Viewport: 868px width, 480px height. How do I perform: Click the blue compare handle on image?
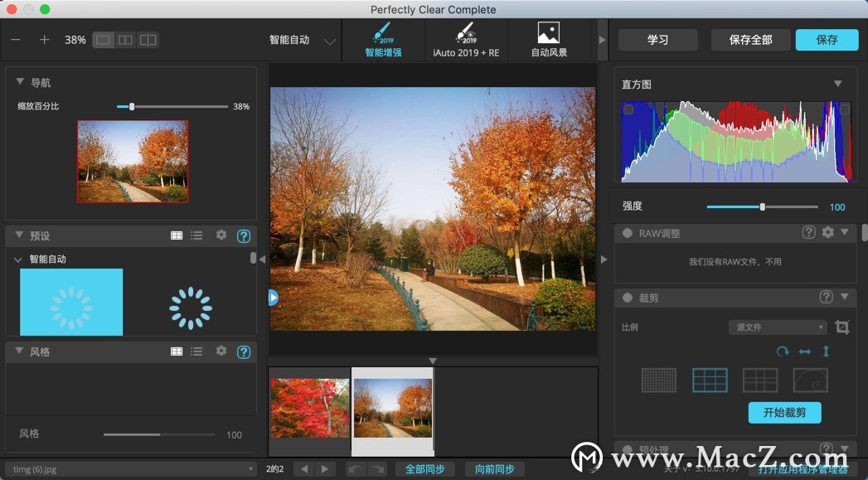pyautogui.click(x=273, y=298)
